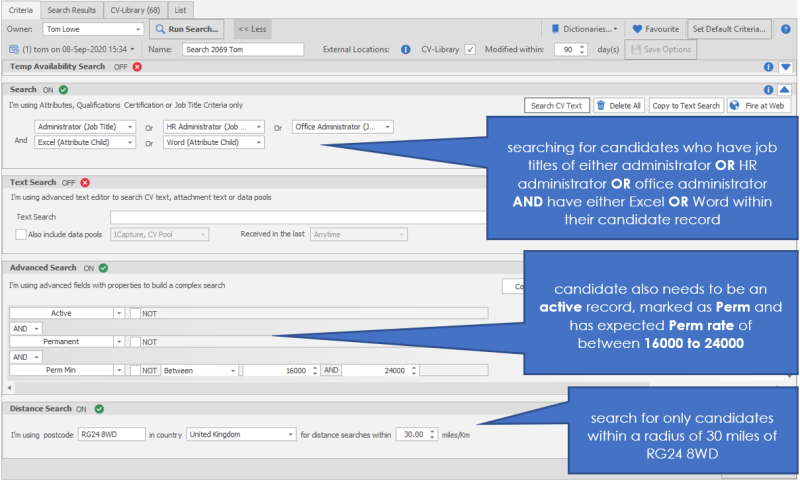Image resolution: width=800 pixels, height=481 pixels.
Task: Click the Set Default Criteria button
Action: coord(729,29)
